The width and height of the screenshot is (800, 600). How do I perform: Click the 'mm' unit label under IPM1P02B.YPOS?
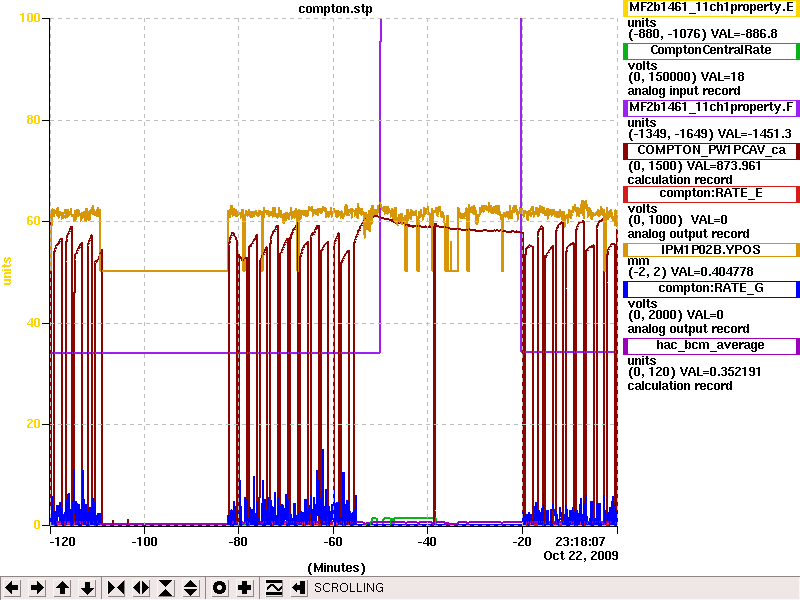click(x=638, y=261)
